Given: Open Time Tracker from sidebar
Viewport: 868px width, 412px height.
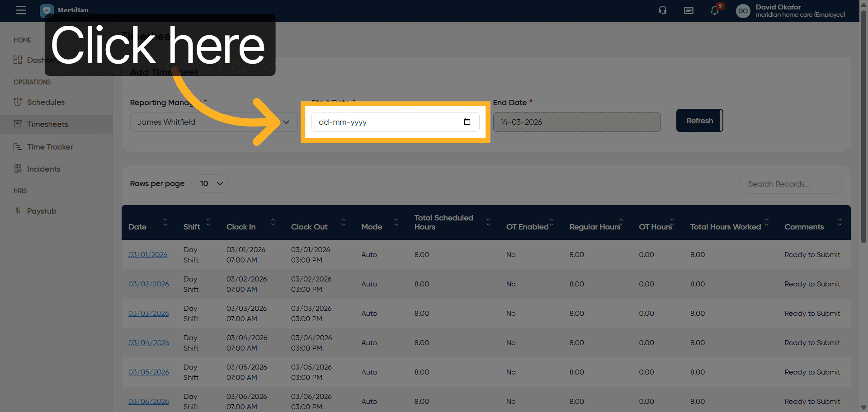Looking at the screenshot, I should (x=50, y=147).
